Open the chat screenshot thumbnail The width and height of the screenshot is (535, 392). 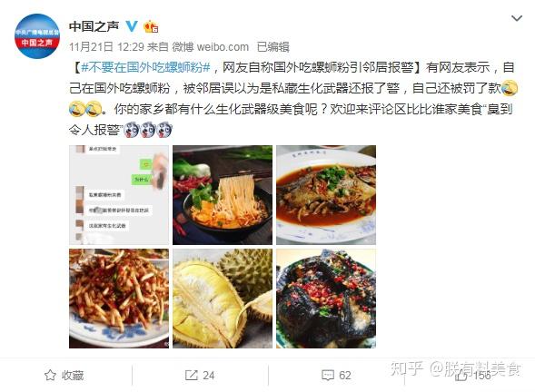(x=119, y=195)
